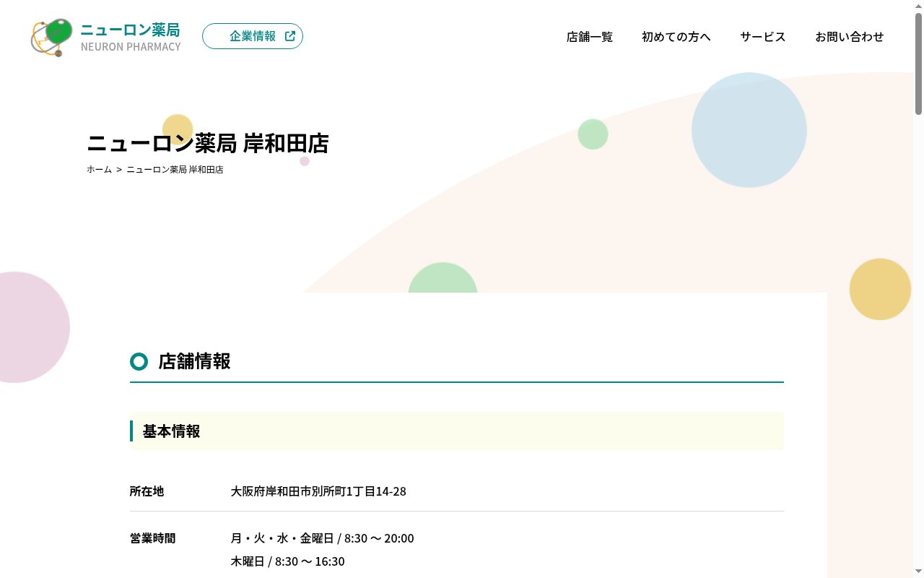Select お問い合わせ in the navigation
The width and height of the screenshot is (924, 578).
pos(850,37)
